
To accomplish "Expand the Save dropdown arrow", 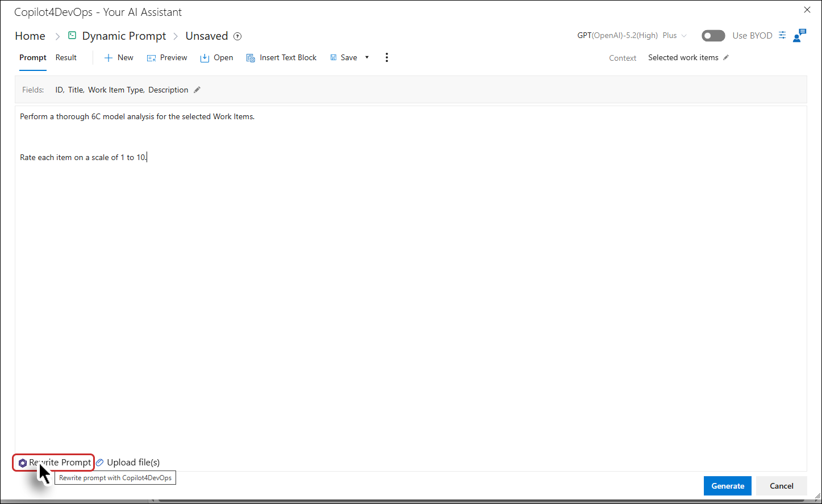I will [367, 57].
